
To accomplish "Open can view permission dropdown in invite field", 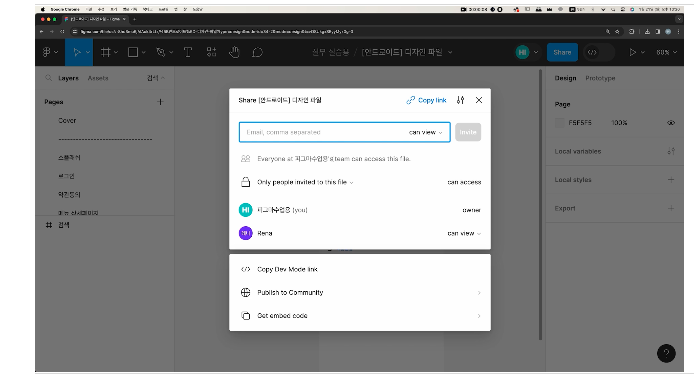I will coord(425,132).
